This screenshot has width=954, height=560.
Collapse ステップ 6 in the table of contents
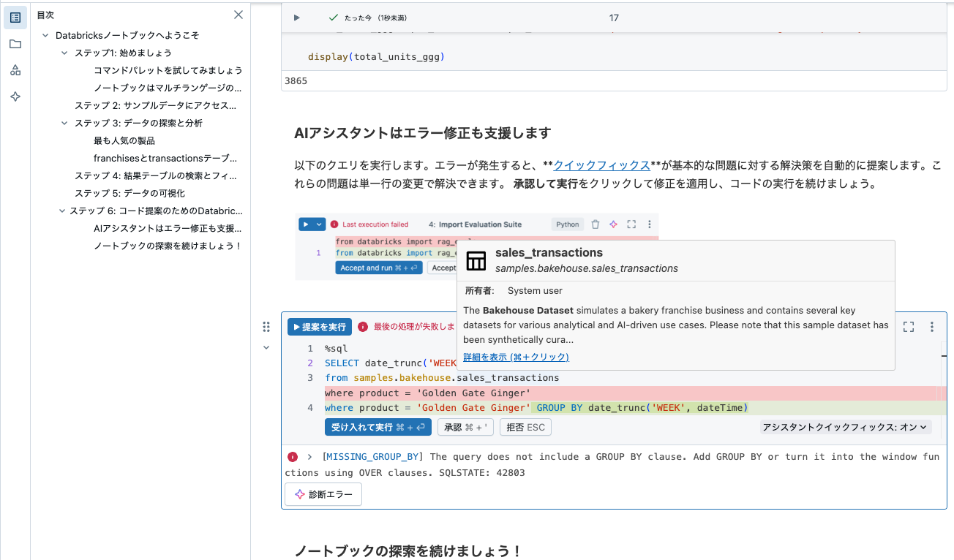[x=61, y=211]
